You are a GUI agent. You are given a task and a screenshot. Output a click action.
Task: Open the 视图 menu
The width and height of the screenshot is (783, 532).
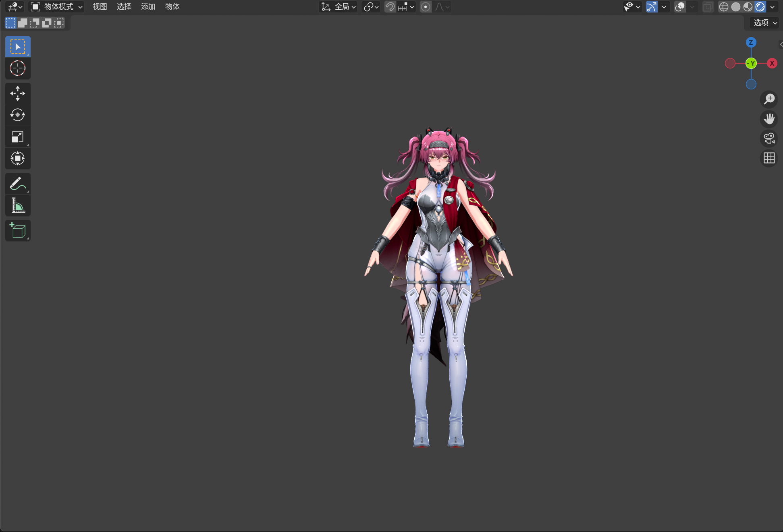[x=100, y=7]
